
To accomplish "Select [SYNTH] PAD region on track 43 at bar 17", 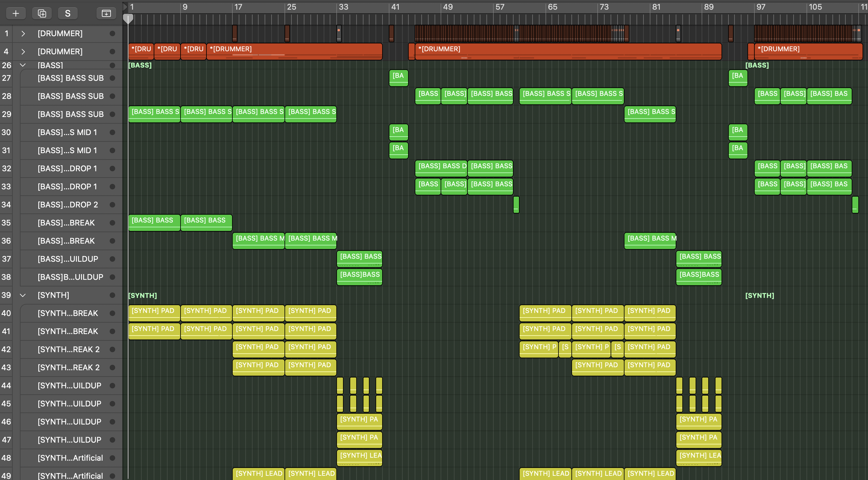I will coord(258,368).
